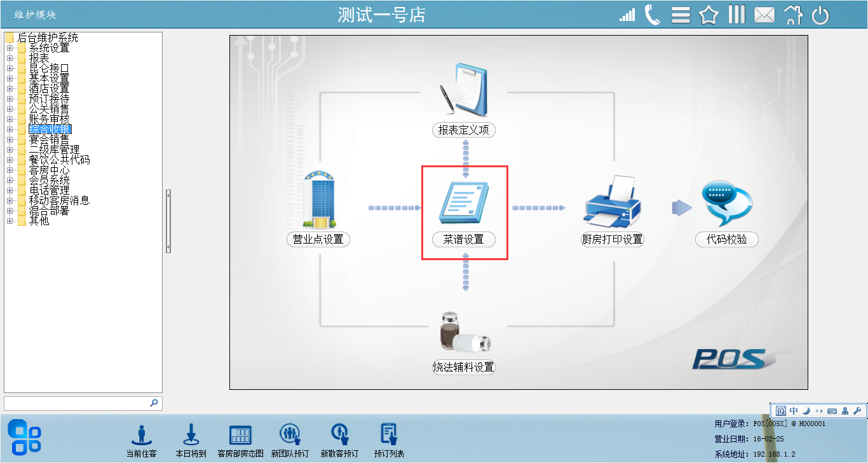Click the 新团队预订 toolbar icon

coord(290,440)
